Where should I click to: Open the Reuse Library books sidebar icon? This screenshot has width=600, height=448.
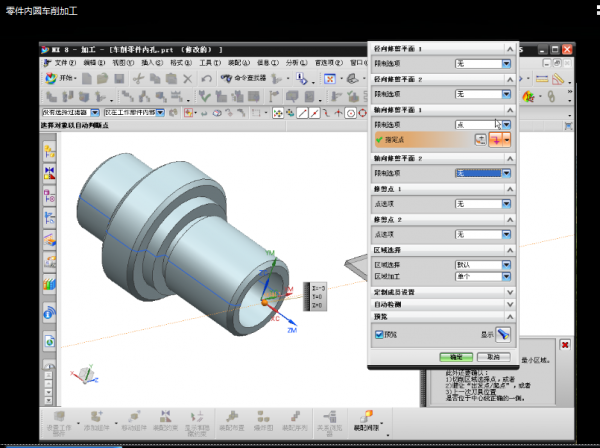(50, 284)
